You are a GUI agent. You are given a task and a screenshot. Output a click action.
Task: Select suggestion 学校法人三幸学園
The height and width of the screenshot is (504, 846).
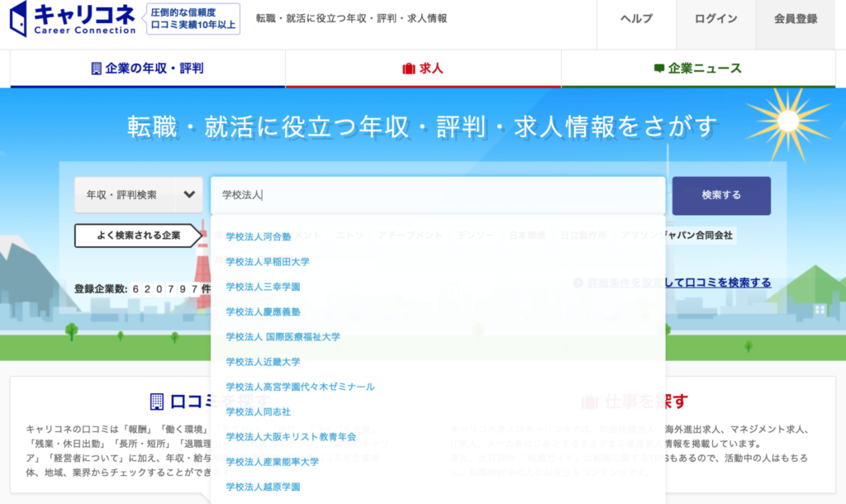click(263, 287)
